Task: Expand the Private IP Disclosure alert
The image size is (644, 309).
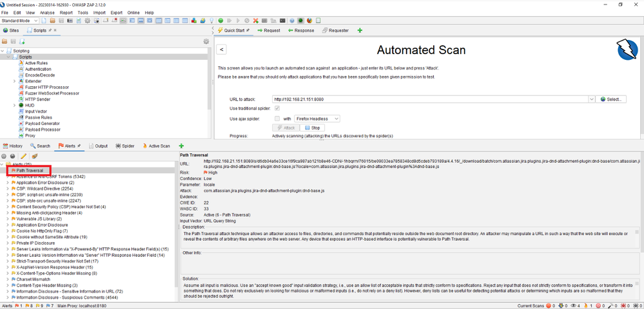Action: (8, 243)
